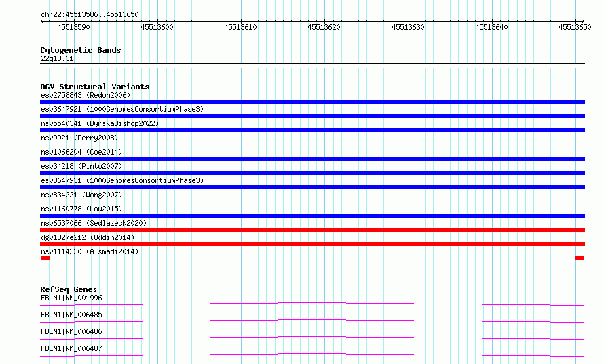This screenshot has width=604, height=364.
Task: Click ruler position 45513640
Action: [492, 27]
